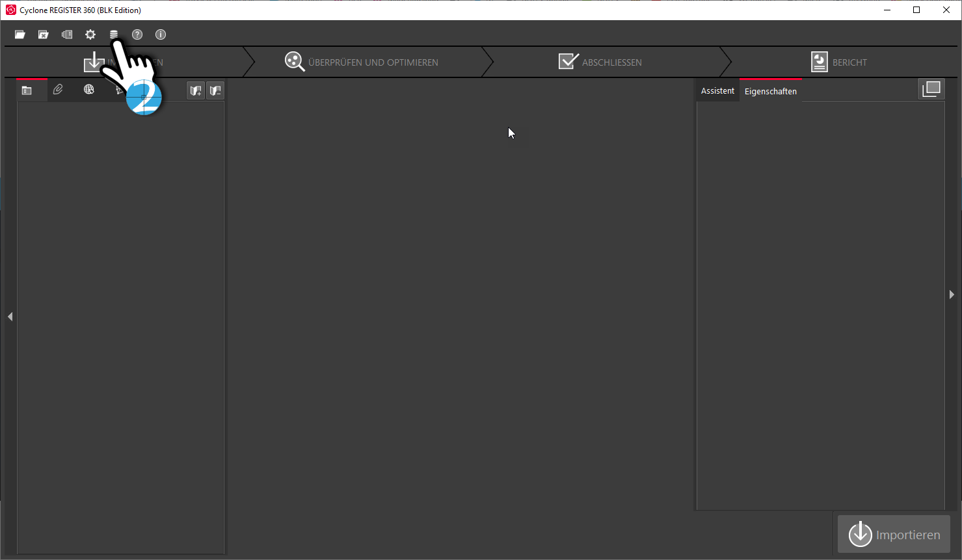962x560 pixels.
Task: Close the Cyclone REGISTER 360 window
Action: (946, 10)
